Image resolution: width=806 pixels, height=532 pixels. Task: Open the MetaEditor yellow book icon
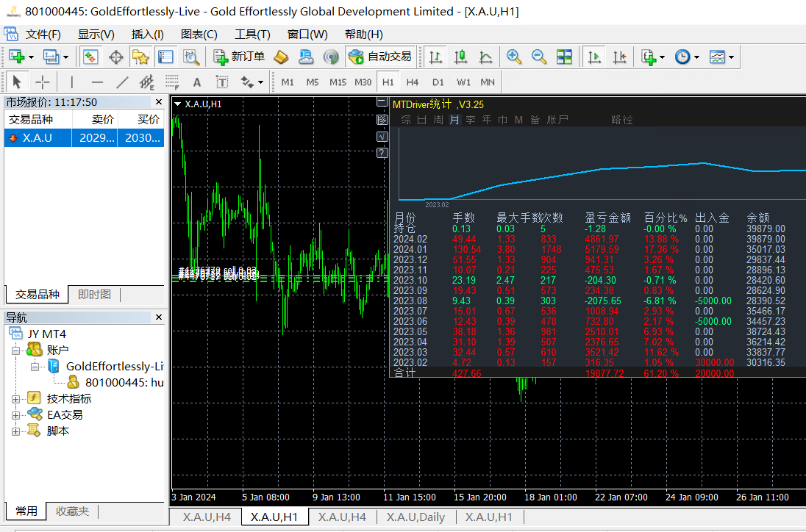281,57
